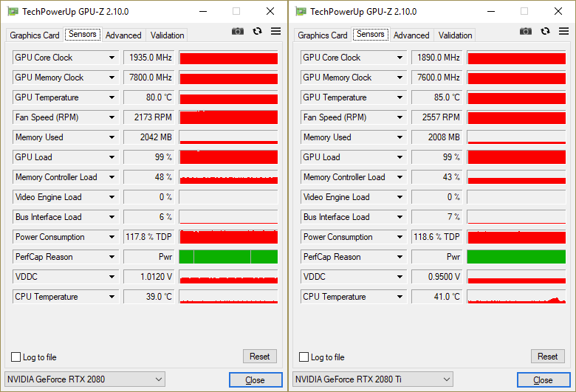Enable Log to file in the RTX 2080 window
The height and width of the screenshot is (392, 576).
click(x=16, y=357)
